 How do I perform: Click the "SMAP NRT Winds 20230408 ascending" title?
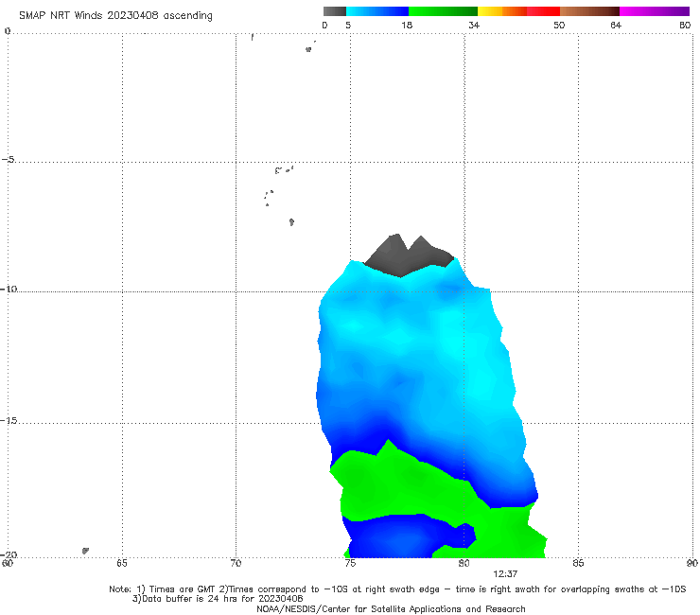point(115,15)
